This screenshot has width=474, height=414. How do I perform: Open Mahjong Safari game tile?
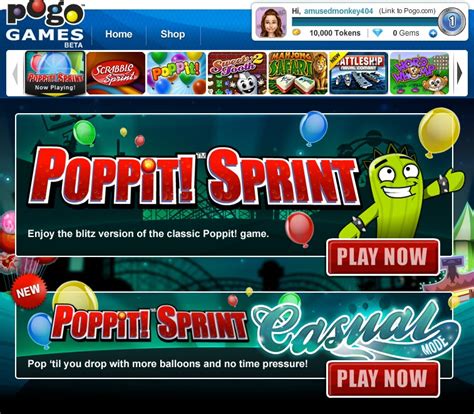coord(298,73)
